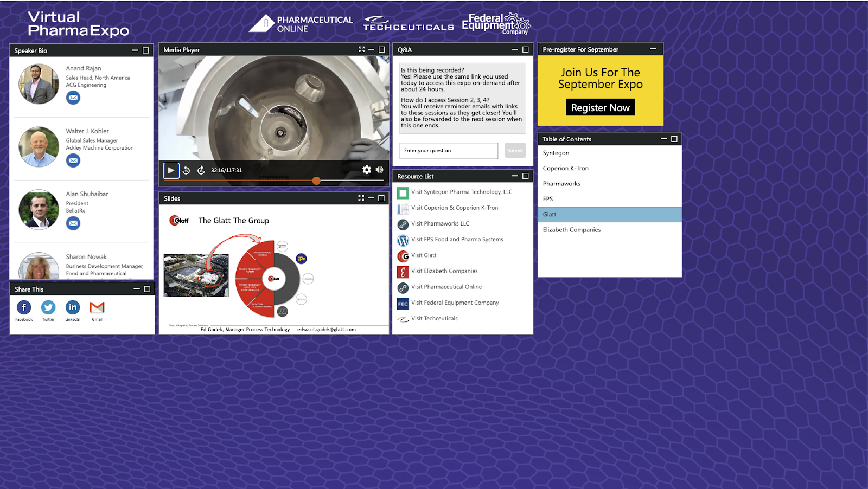Maximize the Table of Contents panel
The height and width of the screenshot is (489, 868).
(674, 139)
